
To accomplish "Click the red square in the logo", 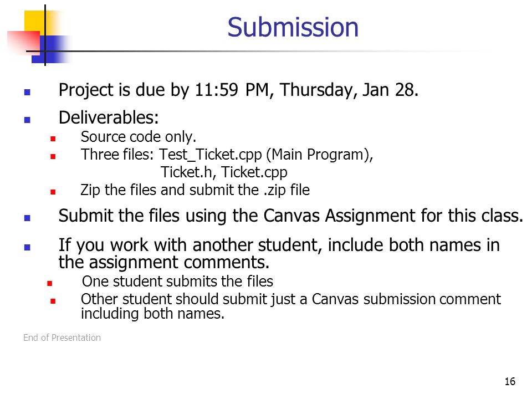I will [x=24, y=43].
